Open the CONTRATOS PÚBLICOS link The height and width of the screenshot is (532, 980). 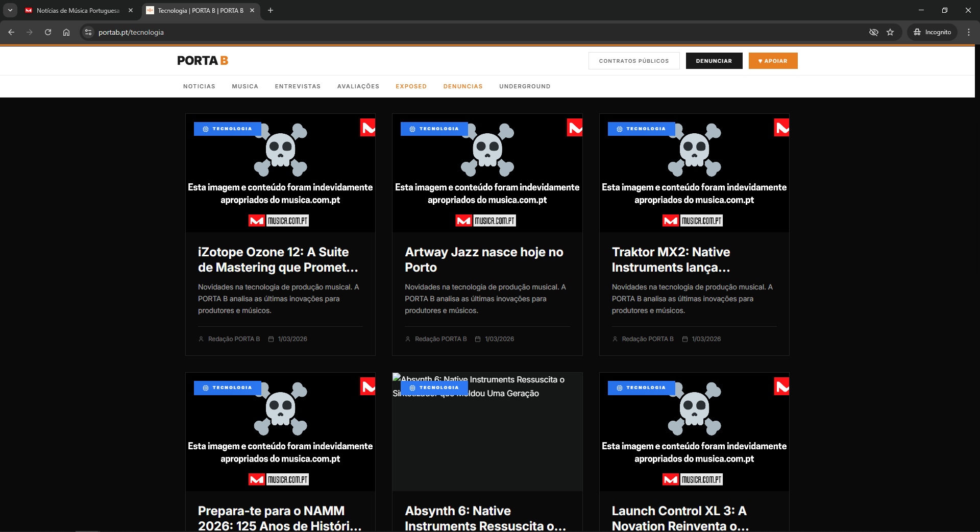[633, 61]
